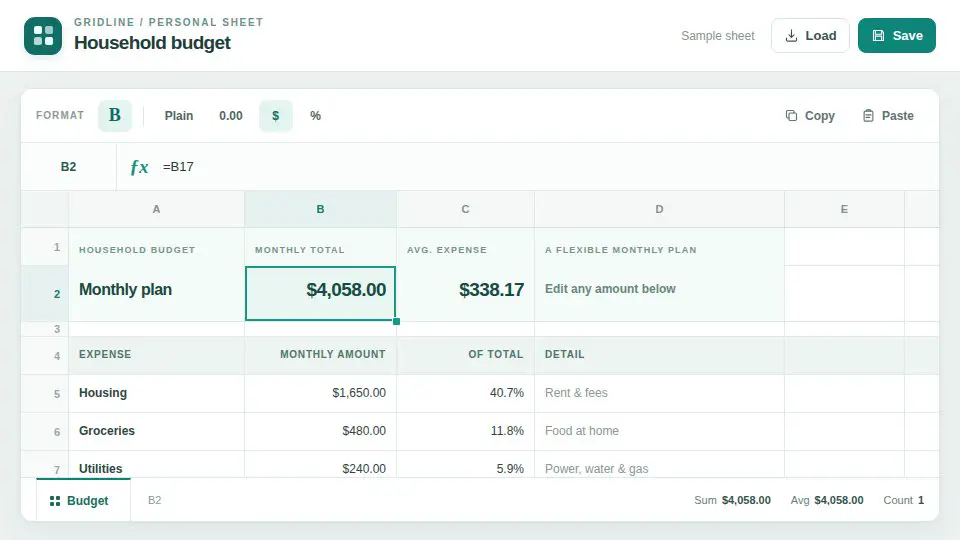This screenshot has width=960, height=540.
Task: Toggle bold formatting with B
Action: [114, 116]
